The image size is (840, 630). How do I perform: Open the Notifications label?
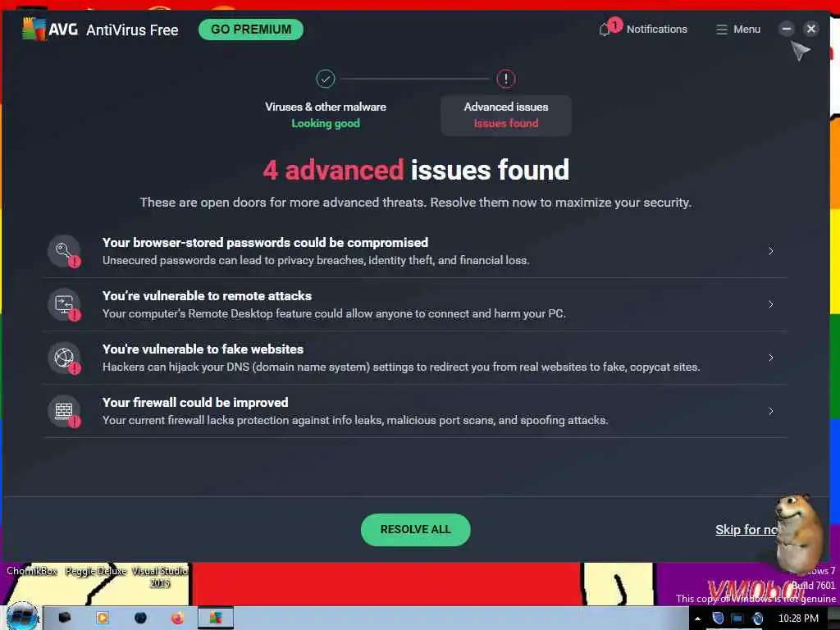(657, 30)
